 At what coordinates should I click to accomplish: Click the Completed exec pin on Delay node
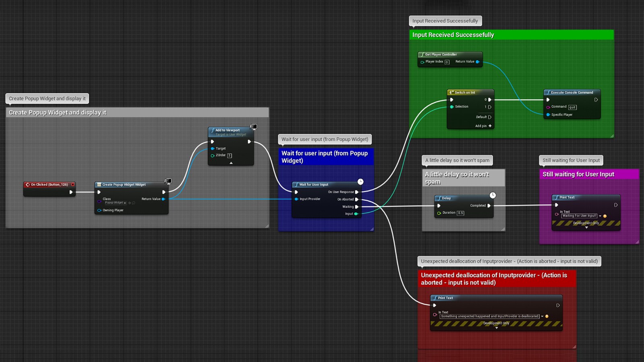(489, 206)
